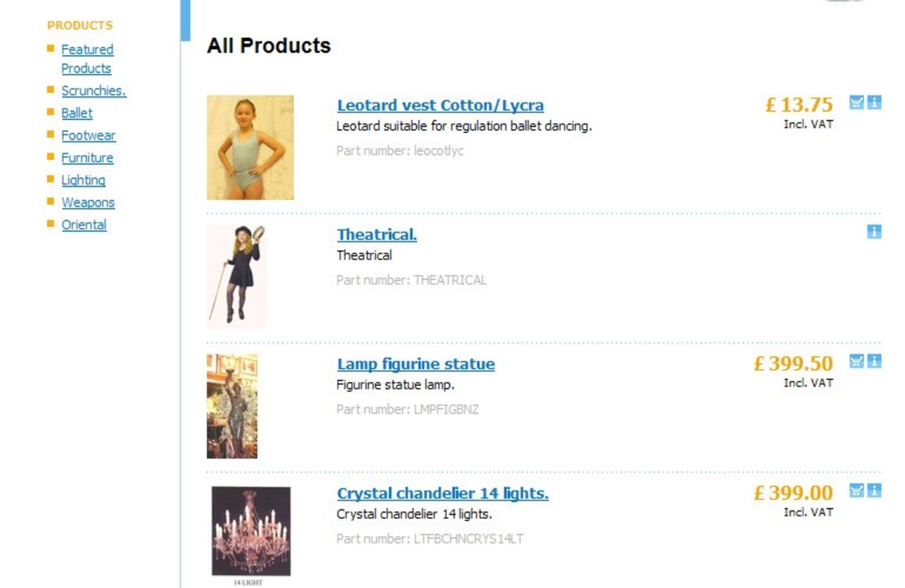Add Leotard vest Cotton/Lycra to cart
Screen dimensions: 905x588
click(856, 103)
